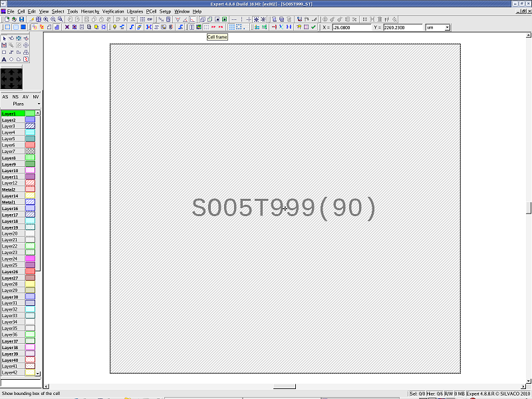Click the X coordinate input field

350,27
